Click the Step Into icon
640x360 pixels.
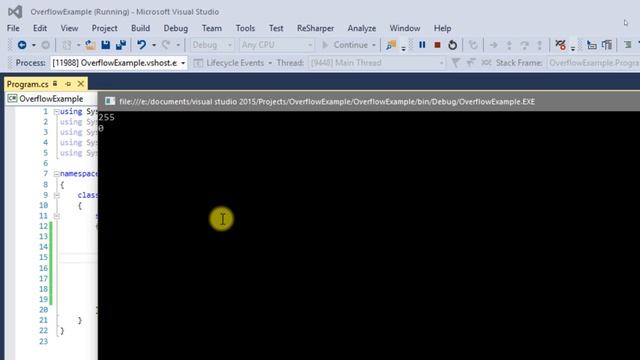point(509,45)
